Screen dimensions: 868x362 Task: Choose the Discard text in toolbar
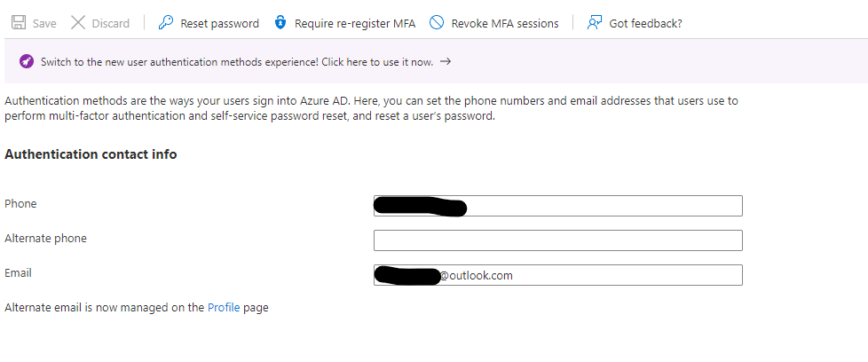click(110, 24)
